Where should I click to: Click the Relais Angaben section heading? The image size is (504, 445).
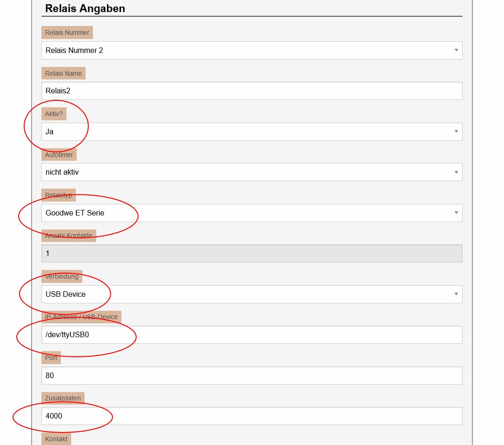[x=85, y=8]
